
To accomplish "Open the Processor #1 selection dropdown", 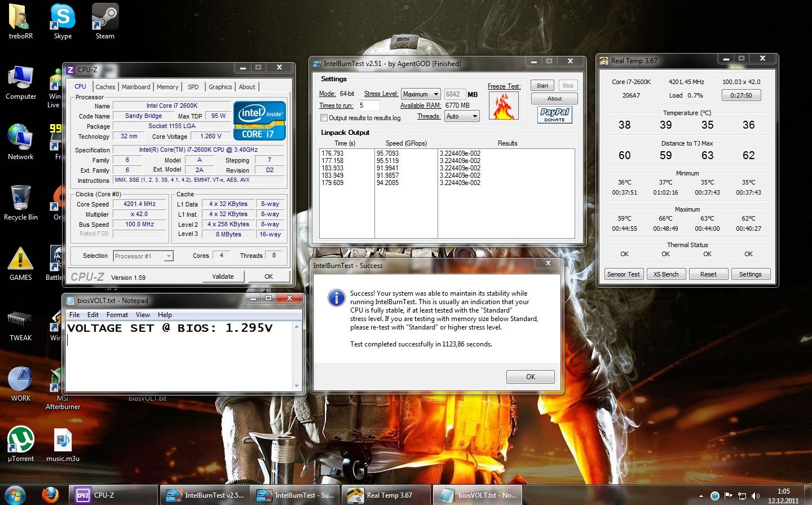I will [x=143, y=256].
